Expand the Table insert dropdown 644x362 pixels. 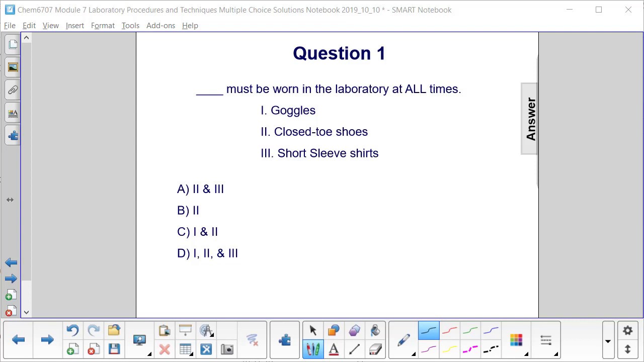[187, 349]
